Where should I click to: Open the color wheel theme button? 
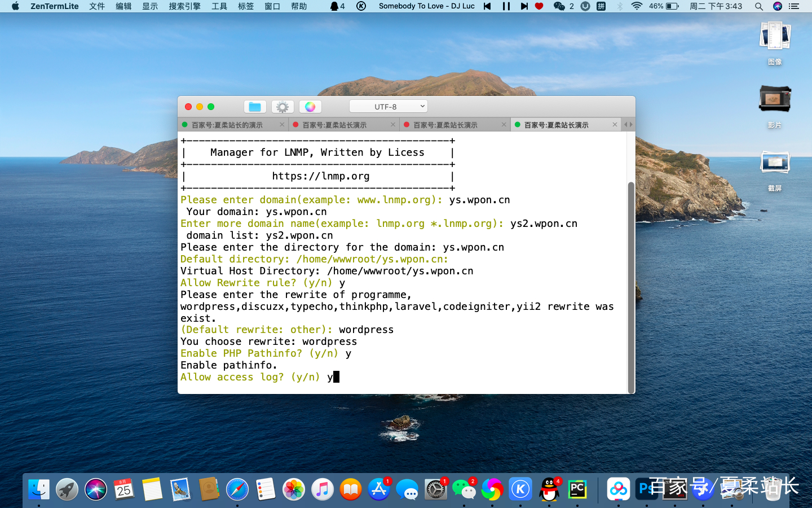click(310, 107)
